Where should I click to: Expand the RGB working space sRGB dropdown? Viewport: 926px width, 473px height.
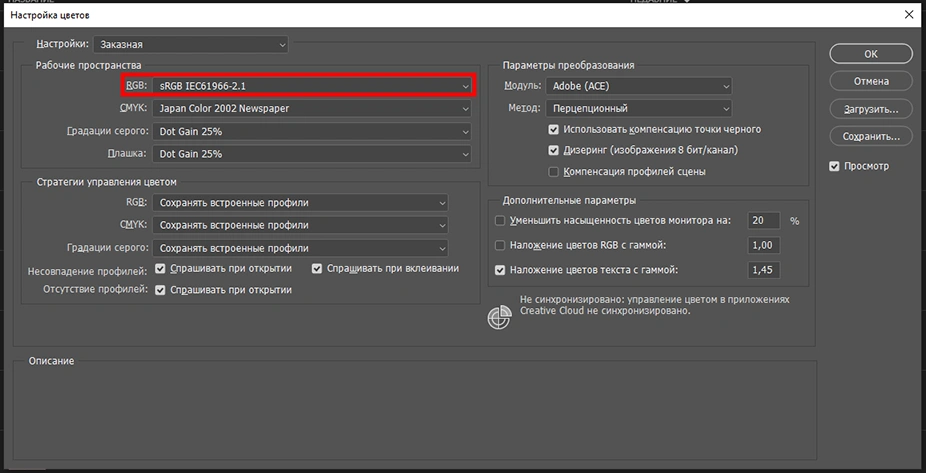pos(313,87)
